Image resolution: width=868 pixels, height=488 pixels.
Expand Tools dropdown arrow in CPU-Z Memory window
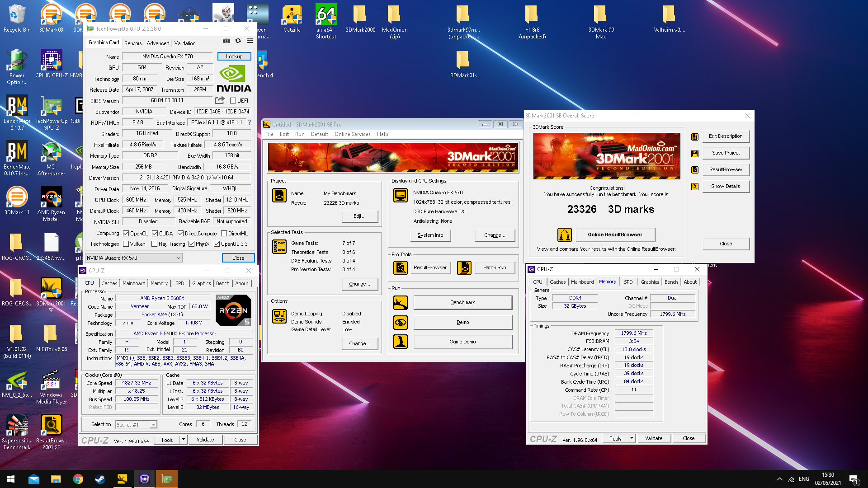pyautogui.click(x=632, y=438)
